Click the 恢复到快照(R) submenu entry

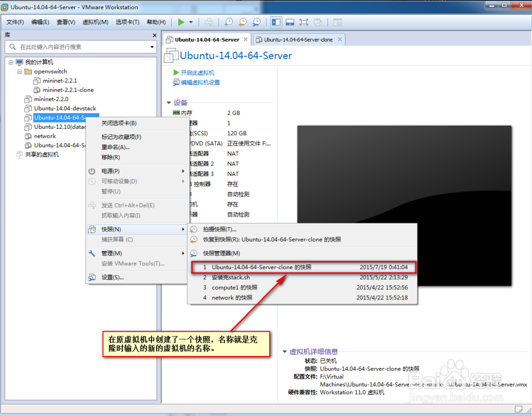click(302, 239)
